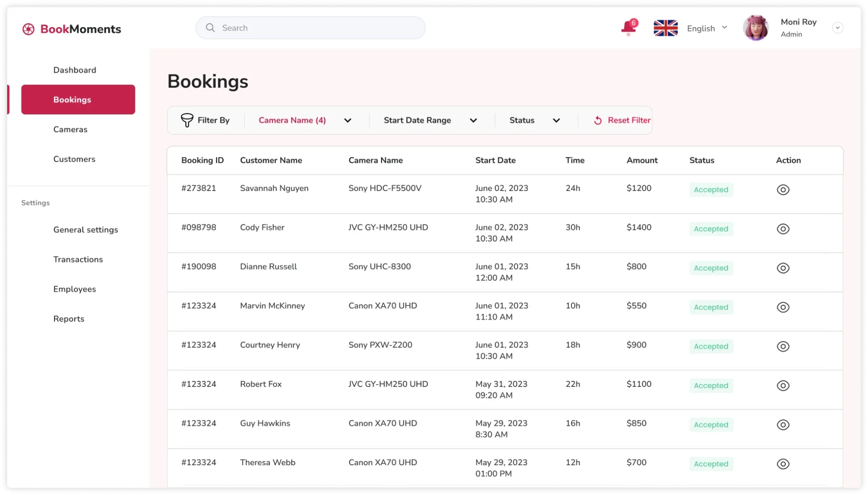This screenshot has height=495, width=868.
Task: Click the Reset Filter button
Action: tap(622, 120)
